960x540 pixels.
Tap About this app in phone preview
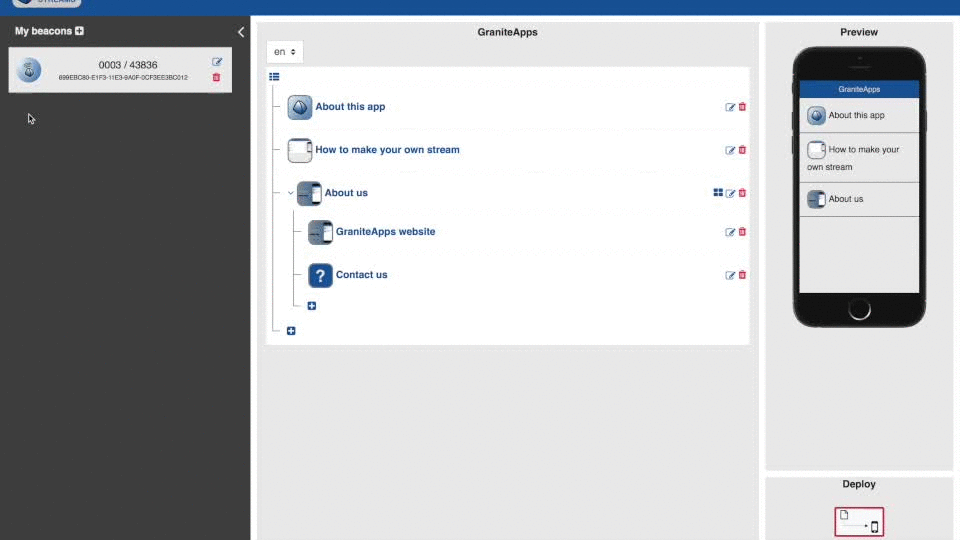click(859, 115)
